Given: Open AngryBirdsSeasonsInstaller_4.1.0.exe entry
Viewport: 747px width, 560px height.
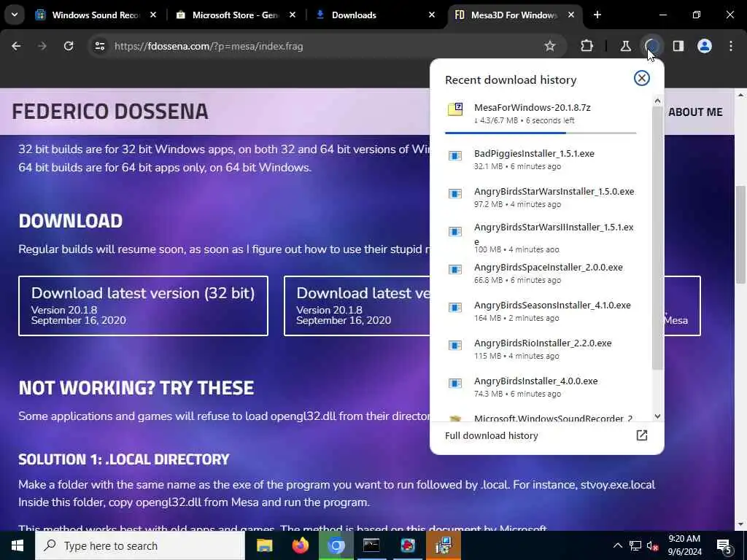Looking at the screenshot, I should tap(541, 311).
